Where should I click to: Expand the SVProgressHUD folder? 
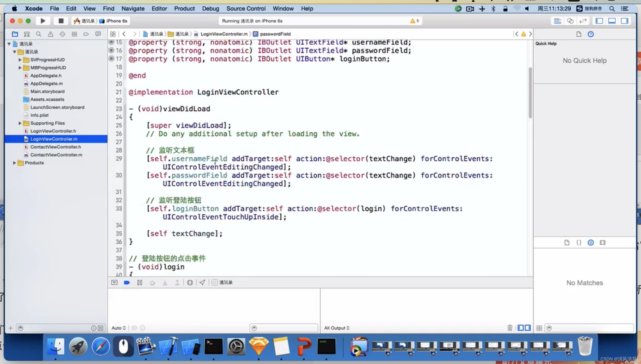20,60
